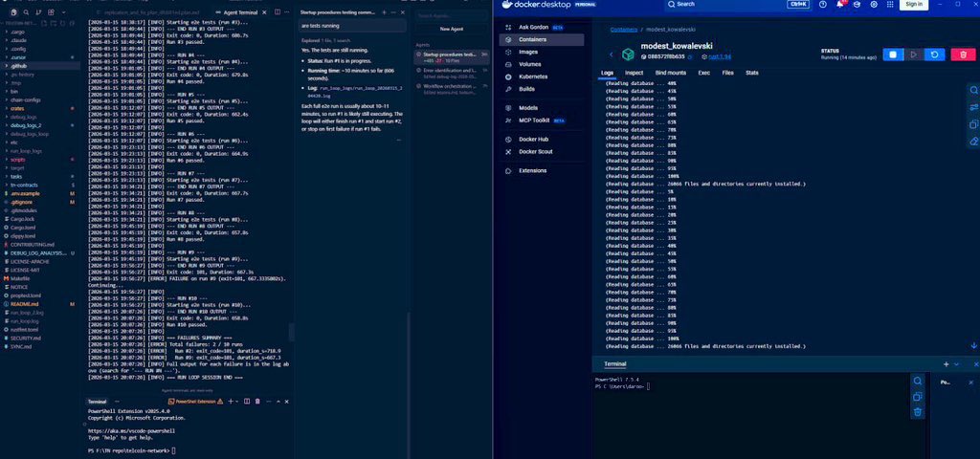Select the Workflow orchestration agent entry

tap(453, 89)
